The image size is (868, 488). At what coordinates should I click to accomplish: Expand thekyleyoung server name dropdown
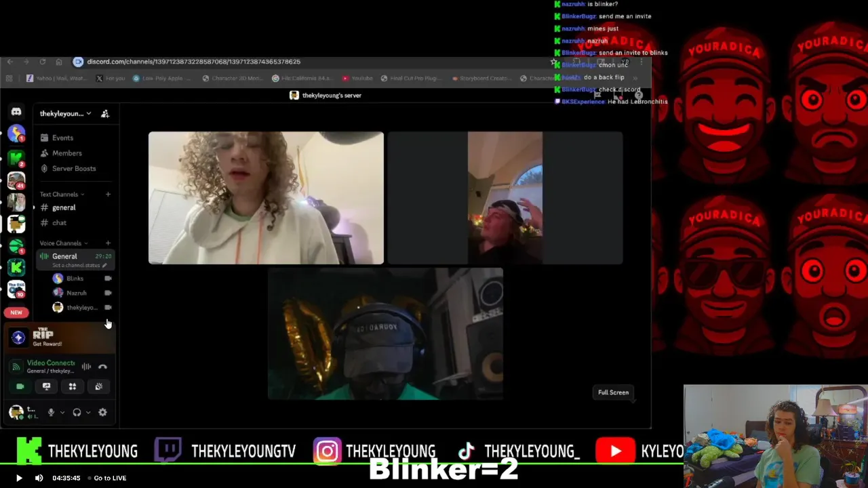(x=65, y=114)
